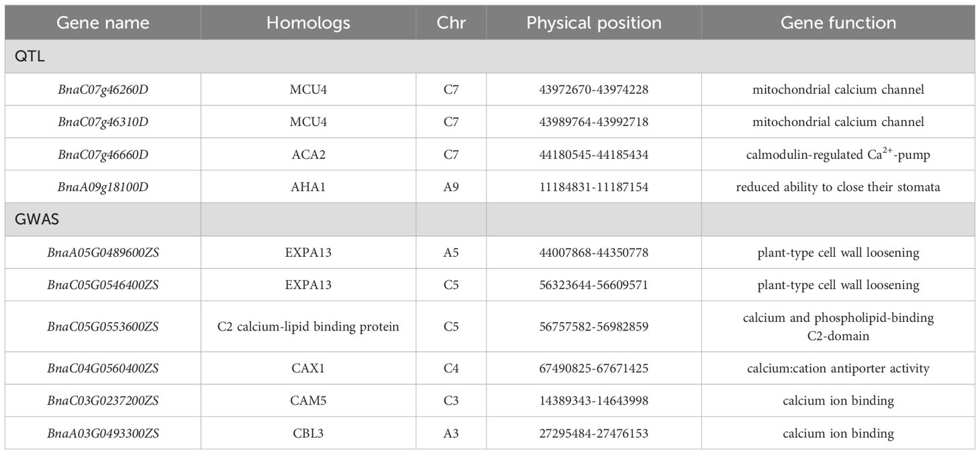Select gene BnaA09g18100D
The image size is (980, 454).
(103, 187)
